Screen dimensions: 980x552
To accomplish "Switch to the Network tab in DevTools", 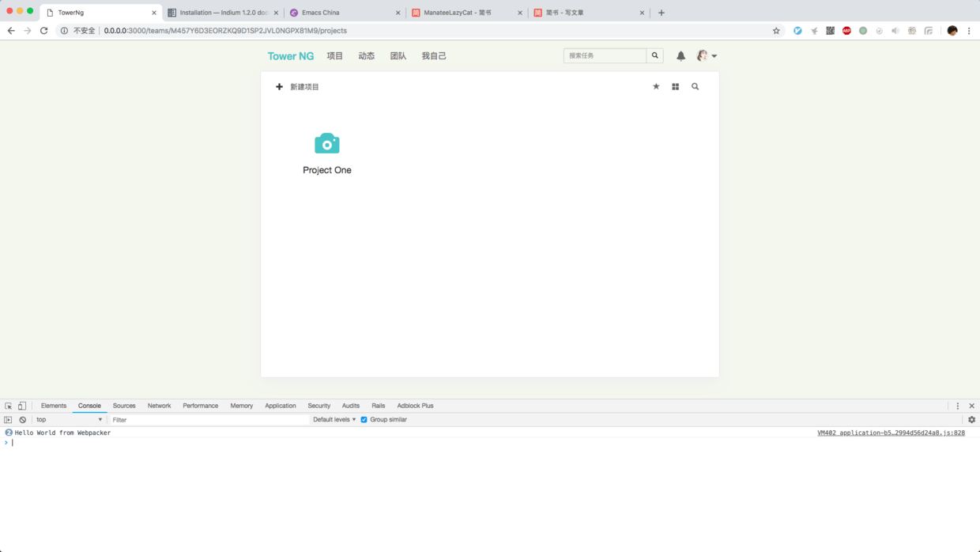I will point(159,406).
